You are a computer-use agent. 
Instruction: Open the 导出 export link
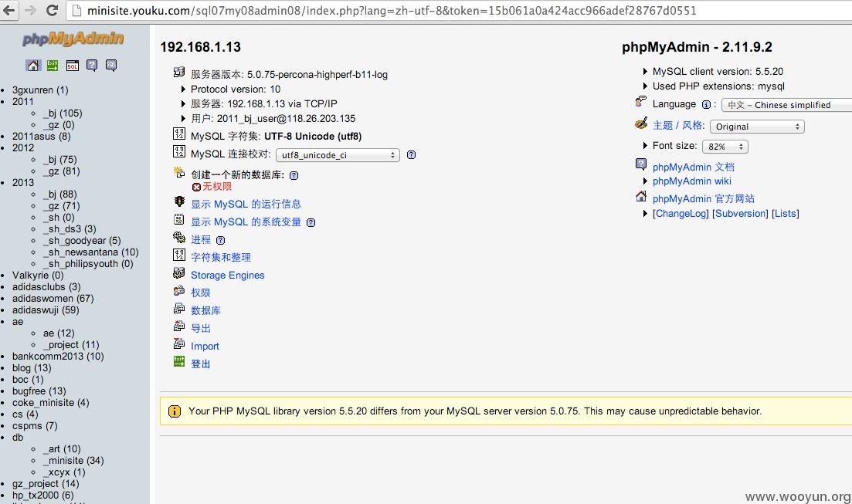click(x=201, y=329)
